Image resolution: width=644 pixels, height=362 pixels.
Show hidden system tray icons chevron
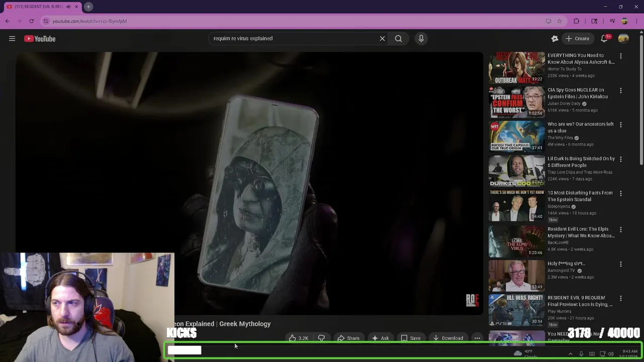(570, 354)
